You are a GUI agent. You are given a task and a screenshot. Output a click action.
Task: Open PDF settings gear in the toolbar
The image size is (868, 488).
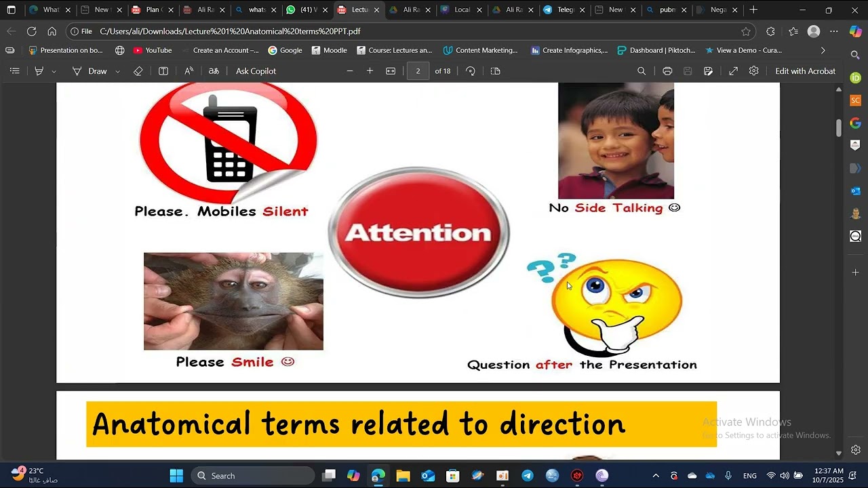coord(753,71)
